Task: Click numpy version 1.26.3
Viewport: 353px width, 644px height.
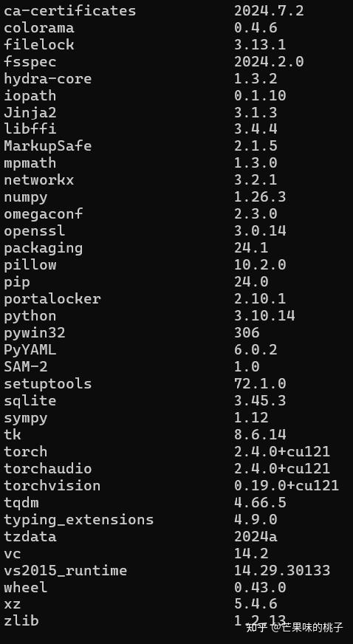Action: [x=260, y=197]
